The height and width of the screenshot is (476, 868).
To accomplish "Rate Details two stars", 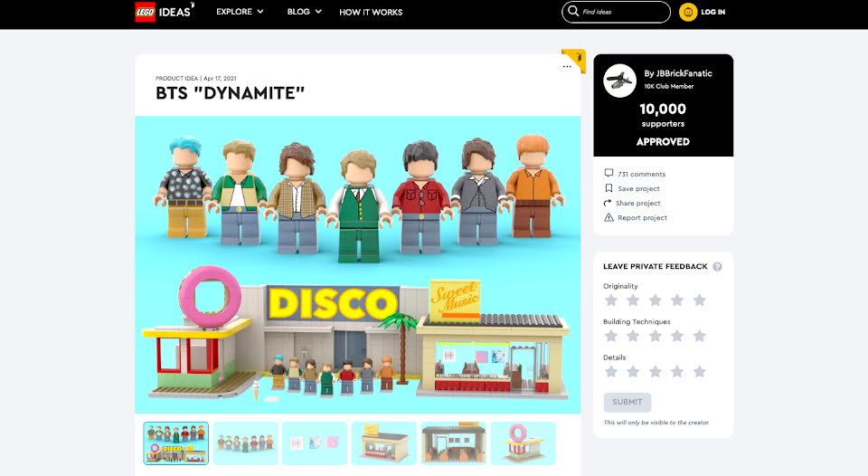I will point(633,371).
